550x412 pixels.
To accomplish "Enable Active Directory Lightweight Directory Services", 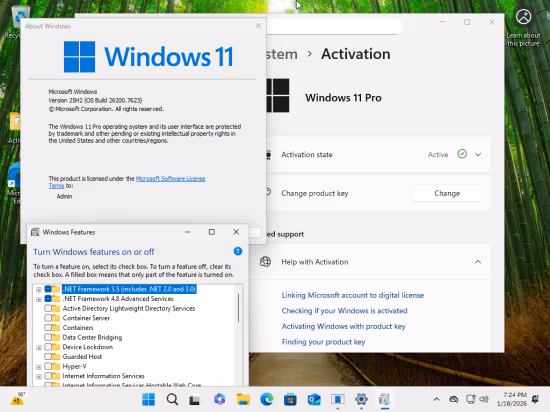I will pos(48,309).
